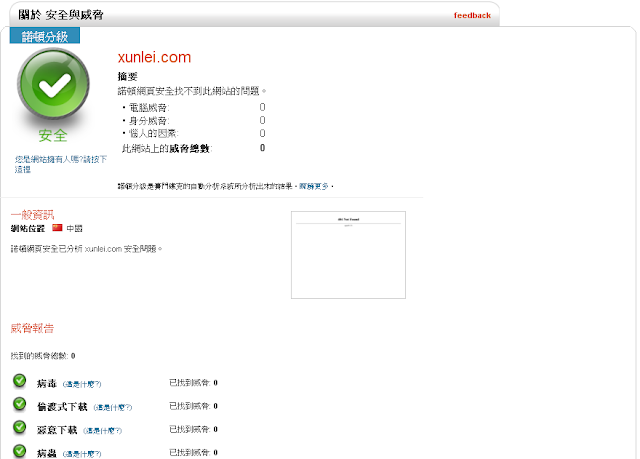The image size is (640, 459).
Task: Open the website screenshot thumbnail
Action: pyautogui.click(x=348, y=255)
